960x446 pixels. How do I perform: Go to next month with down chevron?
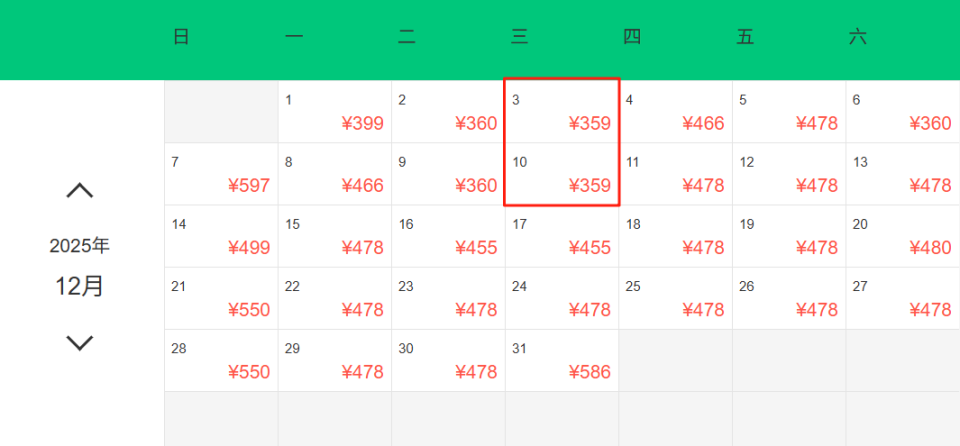pyautogui.click(x=80, y=343)
